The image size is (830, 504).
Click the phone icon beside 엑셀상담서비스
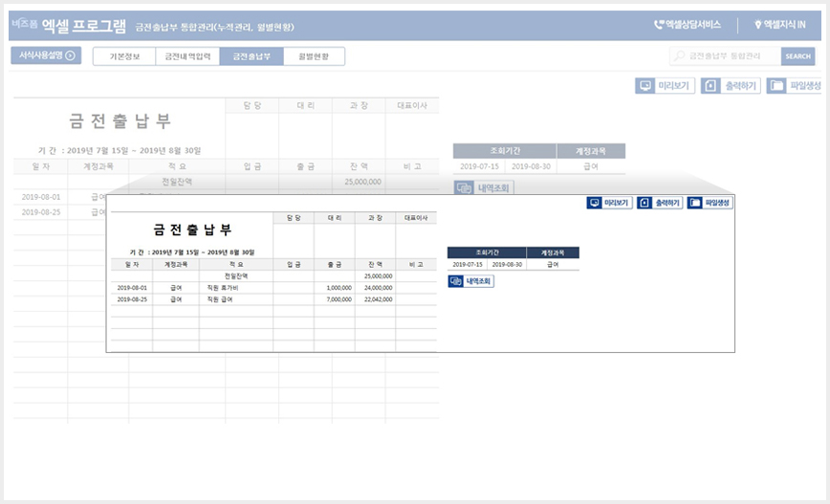tap(659, 24)
